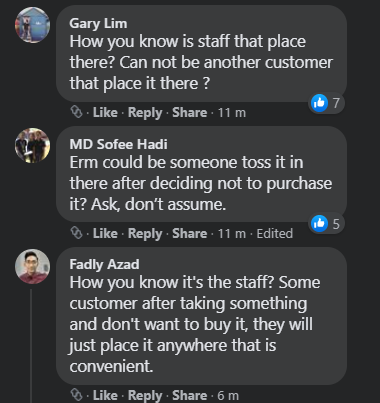
Task: Reply to Fadly Azad's comment
Action: click(x=145, y=396)
